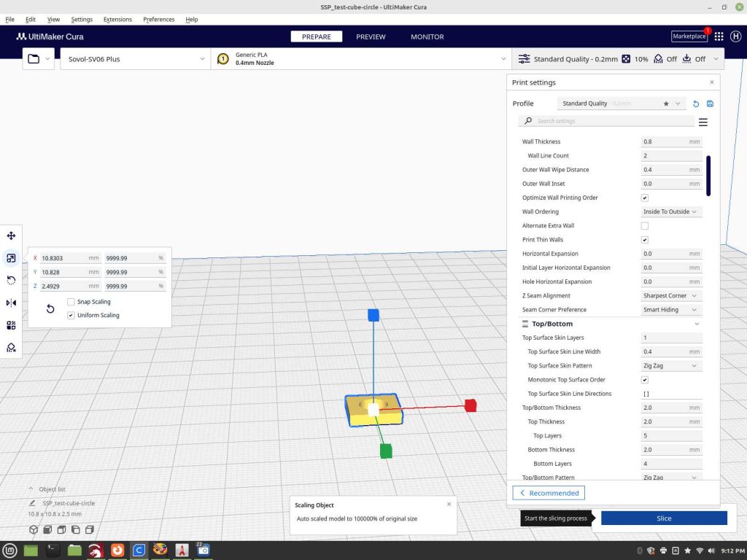
Task: Open the Top Surface Skin Pattern dropdown
Action: click(671, 366)
